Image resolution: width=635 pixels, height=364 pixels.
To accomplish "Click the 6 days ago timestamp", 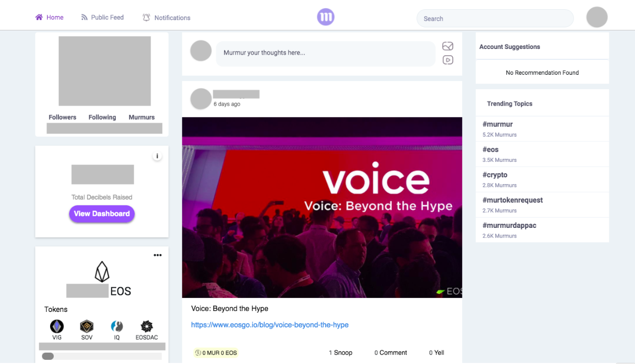I will coord(227,104).
